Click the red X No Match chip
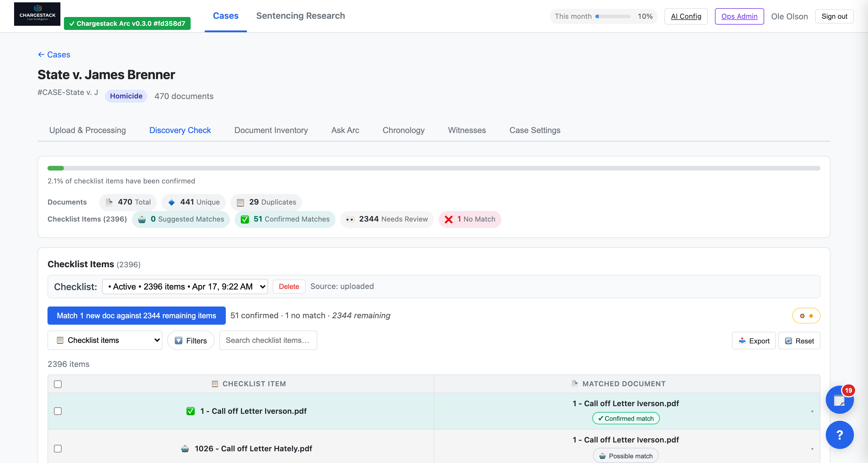The image size is (868, 463). pos(470,219)
